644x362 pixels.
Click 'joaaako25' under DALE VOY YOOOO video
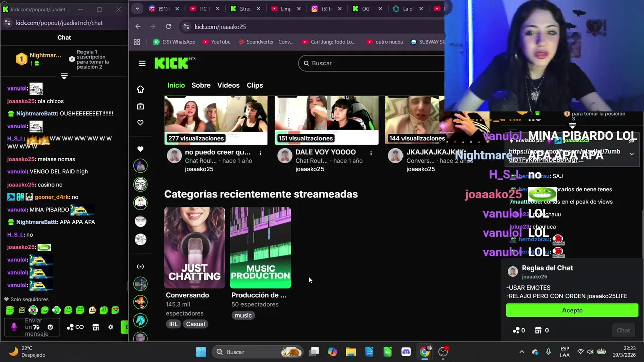(x=309, y=169)
